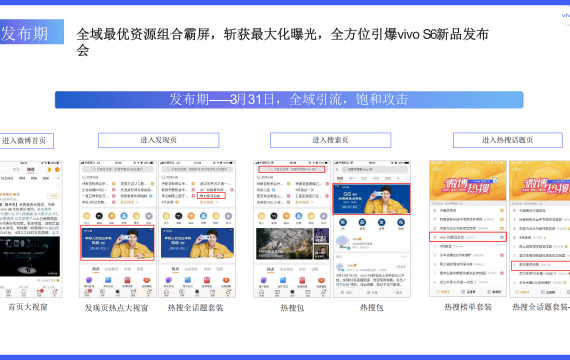The image size is (570, 360).
Task: Click the 发布期 tag at top left
Action: 31,32
